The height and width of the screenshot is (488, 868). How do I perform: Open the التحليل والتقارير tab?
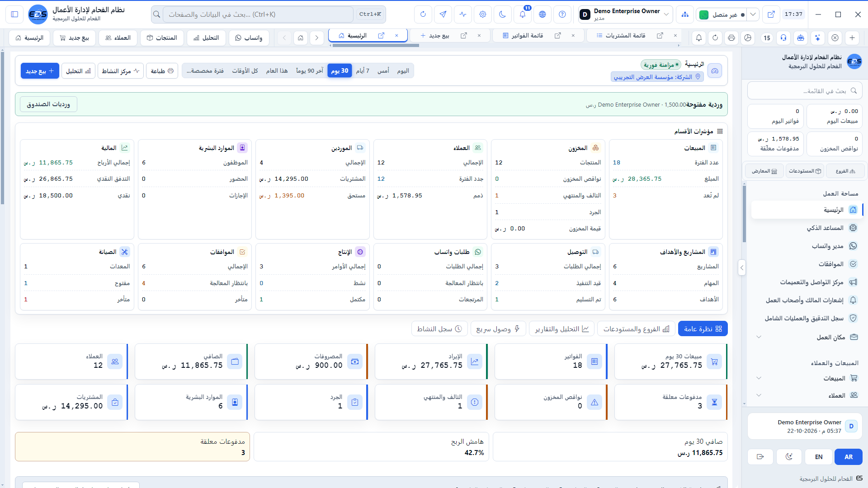click(561, 329)
